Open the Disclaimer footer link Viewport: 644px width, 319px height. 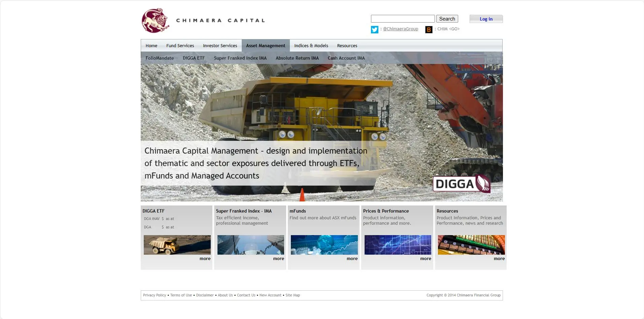205,295
